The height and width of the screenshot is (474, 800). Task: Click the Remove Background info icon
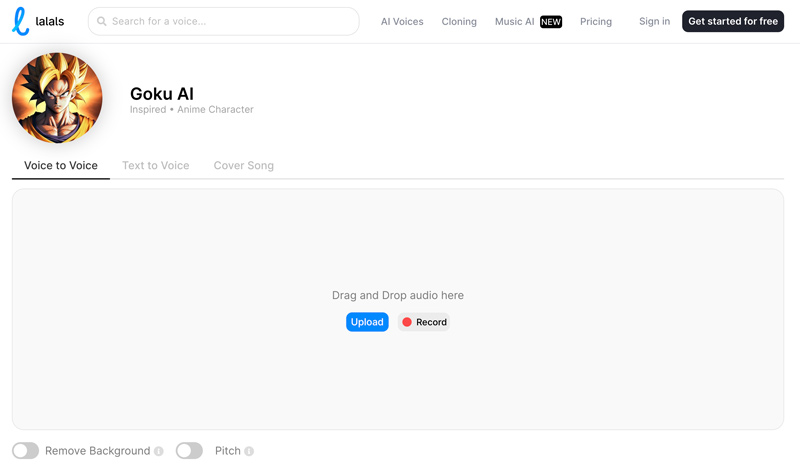coord(159,451)
